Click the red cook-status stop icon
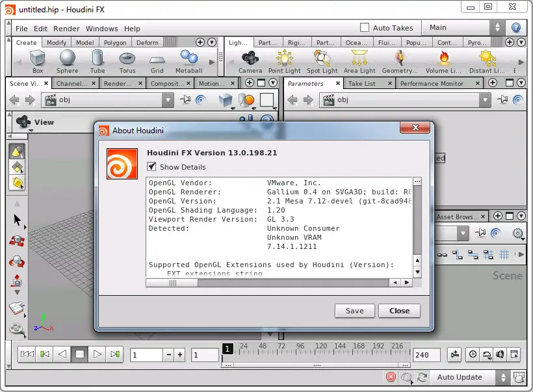Screen dimensions: 533x392 coord(391,376)
